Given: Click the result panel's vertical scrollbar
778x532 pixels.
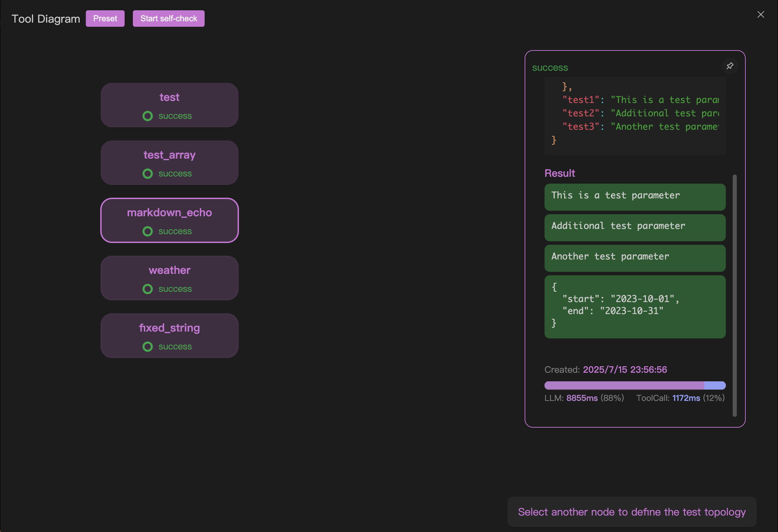Looking at the screenshot, I should tap(734, 295).
